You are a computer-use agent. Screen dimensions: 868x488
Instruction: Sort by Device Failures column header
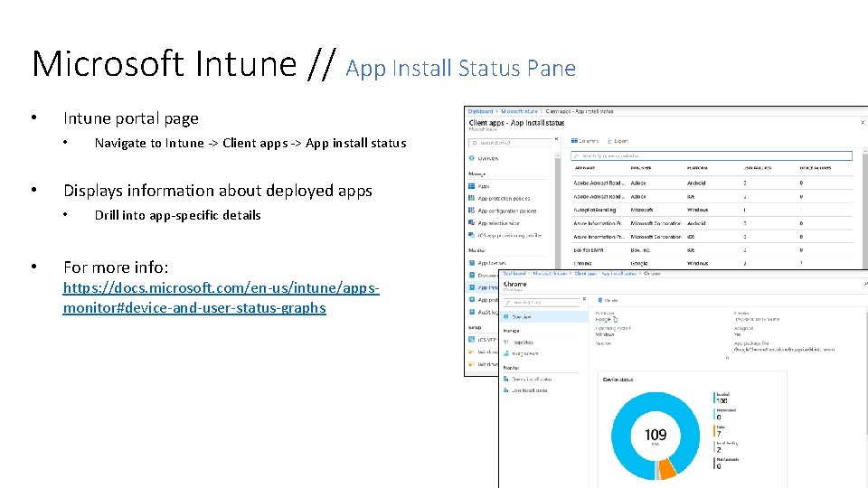click(816, 168)
